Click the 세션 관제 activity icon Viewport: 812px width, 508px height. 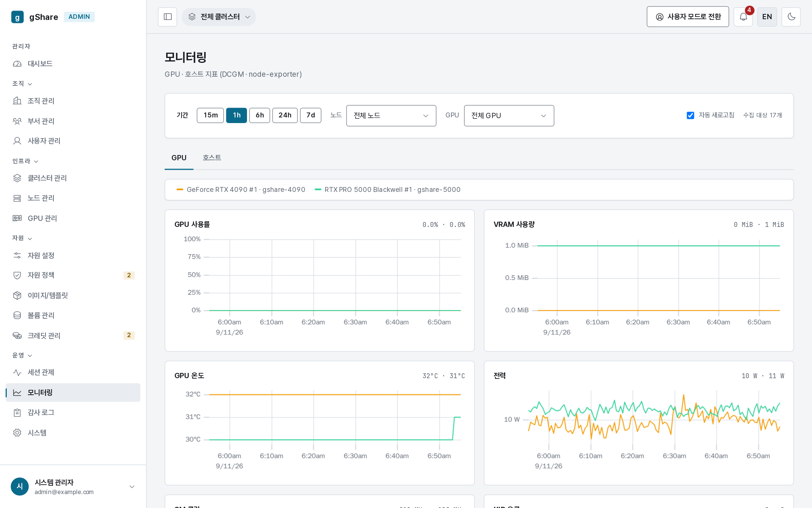pos(17,373)
